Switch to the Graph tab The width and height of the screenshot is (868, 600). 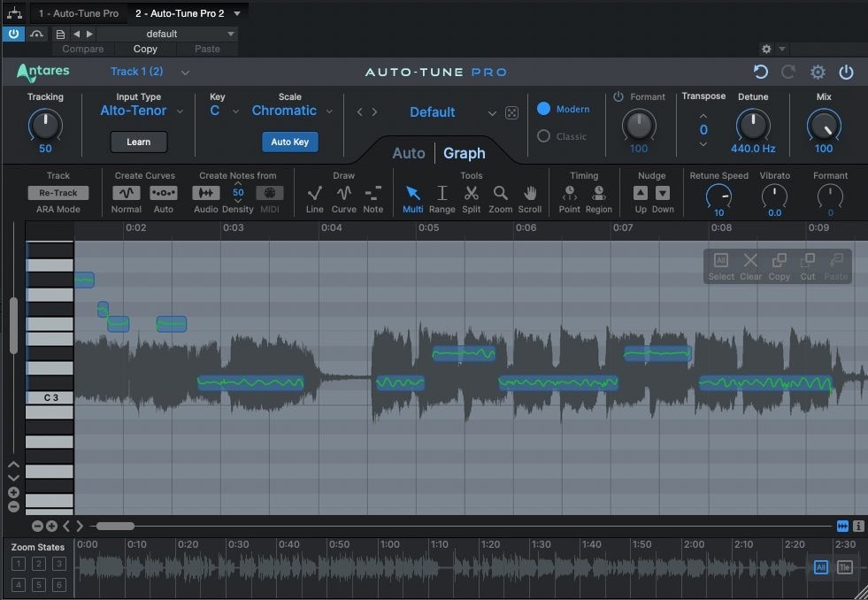(464, 153)
